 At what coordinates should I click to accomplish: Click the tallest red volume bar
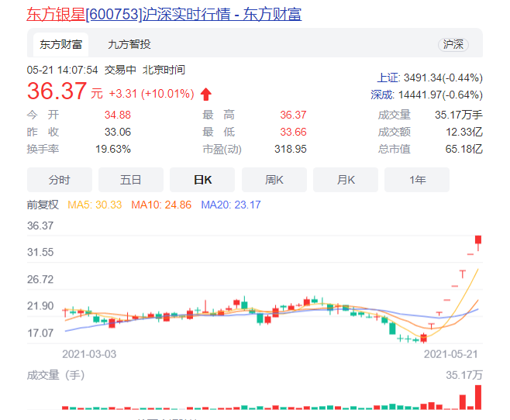[x=478, y=398]
